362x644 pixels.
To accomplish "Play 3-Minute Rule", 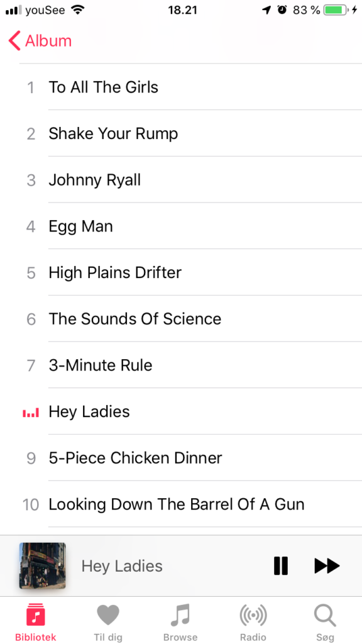I will pyautogui.click(x=190, y=365).
